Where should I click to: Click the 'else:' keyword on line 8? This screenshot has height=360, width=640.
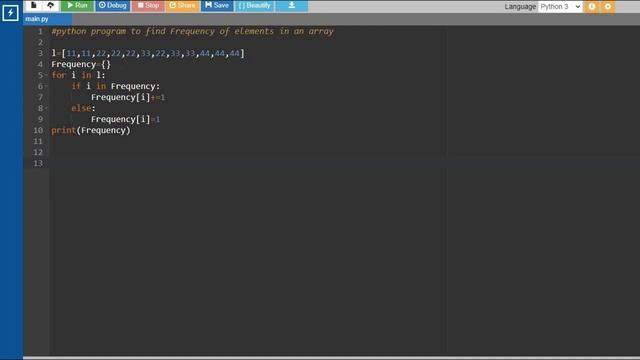click(83, 108)
